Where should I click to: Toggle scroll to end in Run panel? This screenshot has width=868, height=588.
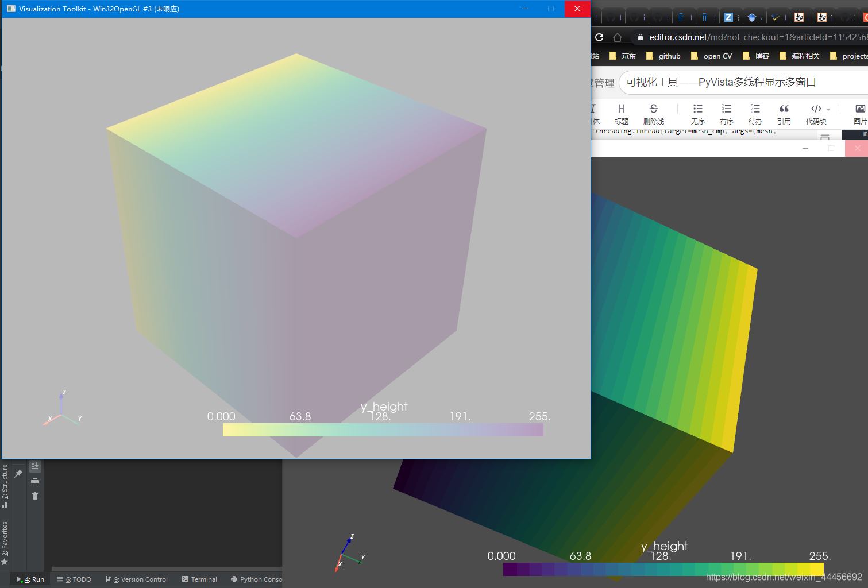point(35,466)
